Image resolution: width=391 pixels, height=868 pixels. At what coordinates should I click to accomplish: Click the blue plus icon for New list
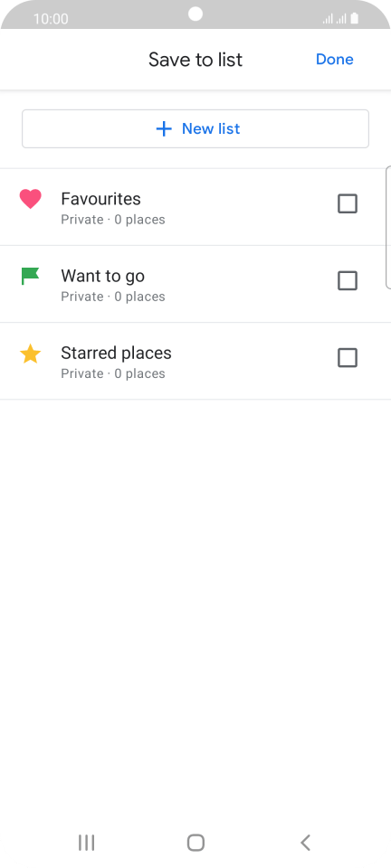point(164,129)
